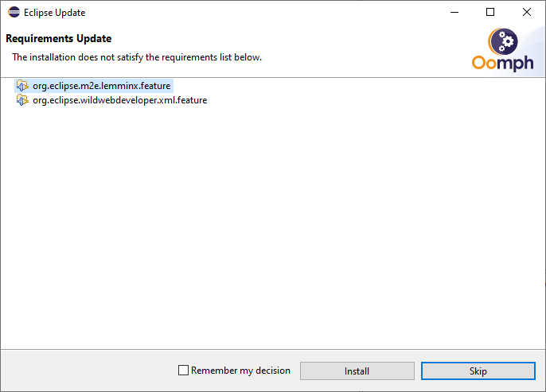This screenshot has width=546, height=392.
Task: Click the Install button
Action: click(x=357, y=371)
